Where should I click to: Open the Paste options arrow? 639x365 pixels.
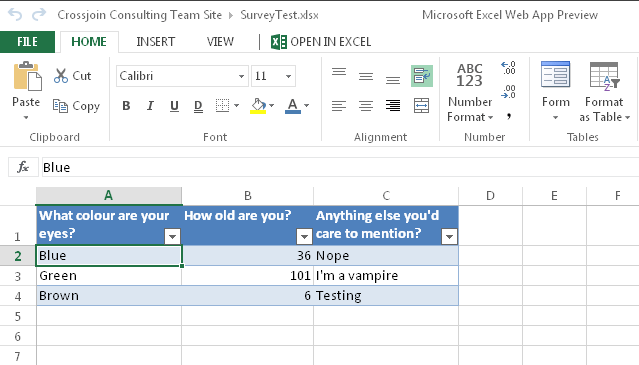pos(26,118)
